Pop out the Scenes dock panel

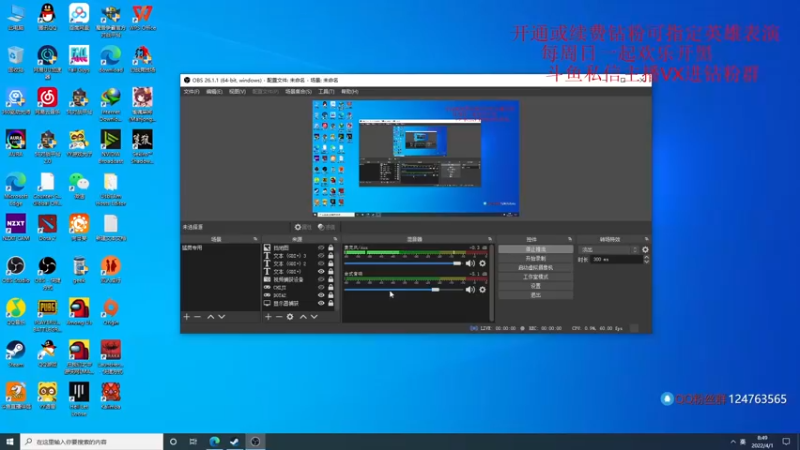point(255,239)
